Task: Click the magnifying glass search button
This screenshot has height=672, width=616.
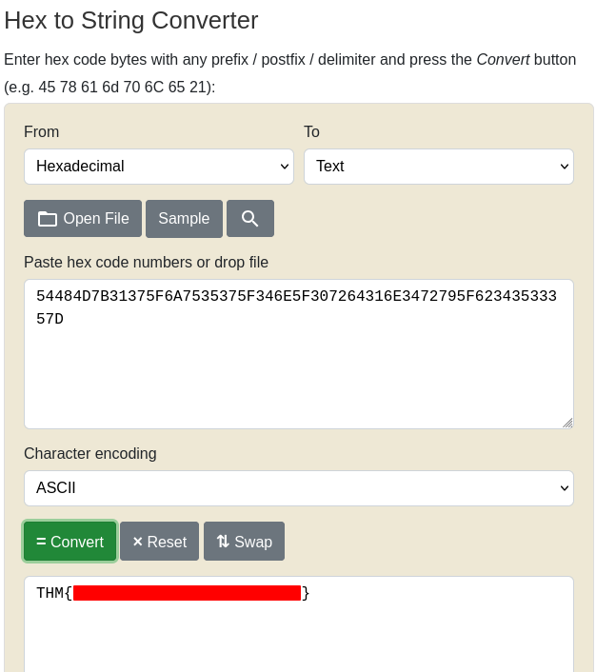Action: coord(250,219)
